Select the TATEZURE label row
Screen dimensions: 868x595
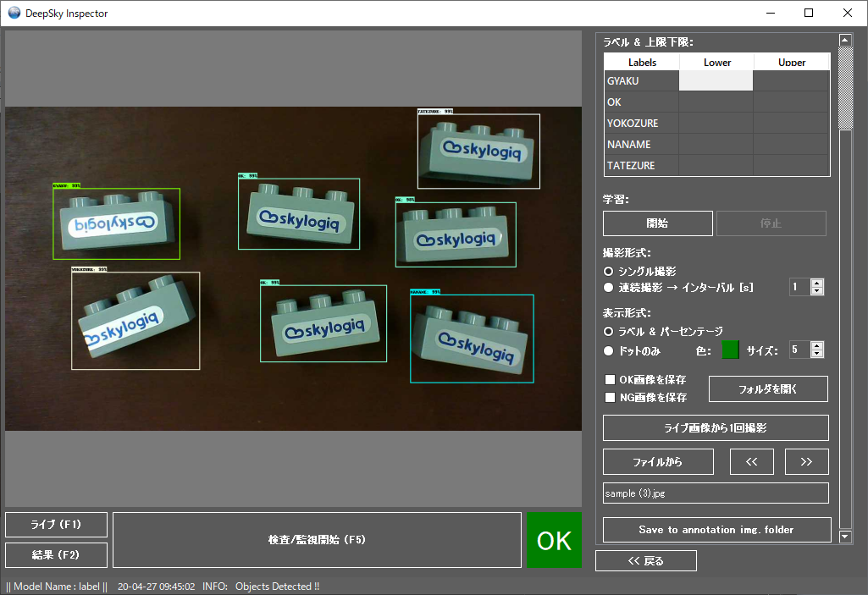click(642, 165)
